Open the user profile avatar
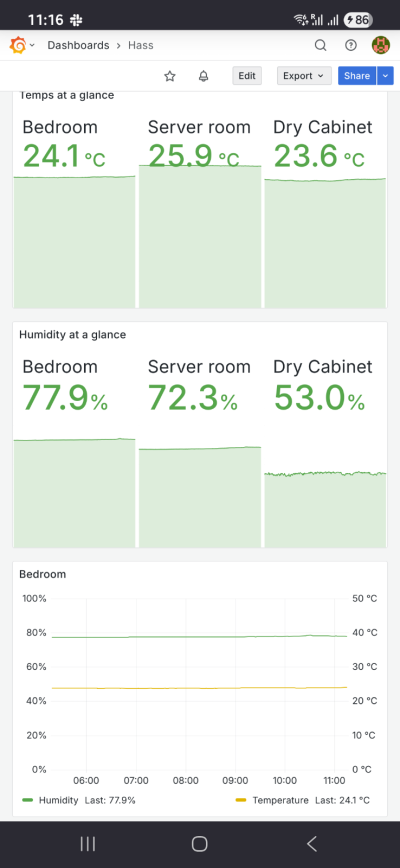Image resolution: width=400 pixels, height=868 pixels. click(x=381, y=45)
